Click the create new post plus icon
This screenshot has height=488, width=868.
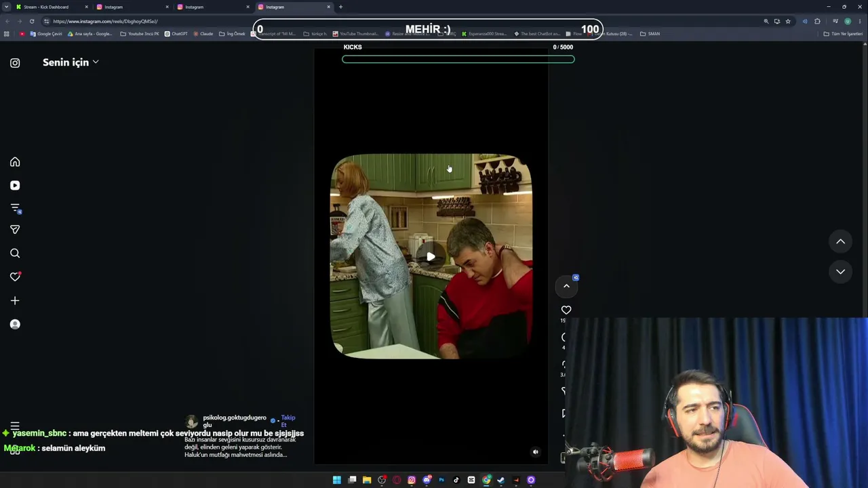15,300
